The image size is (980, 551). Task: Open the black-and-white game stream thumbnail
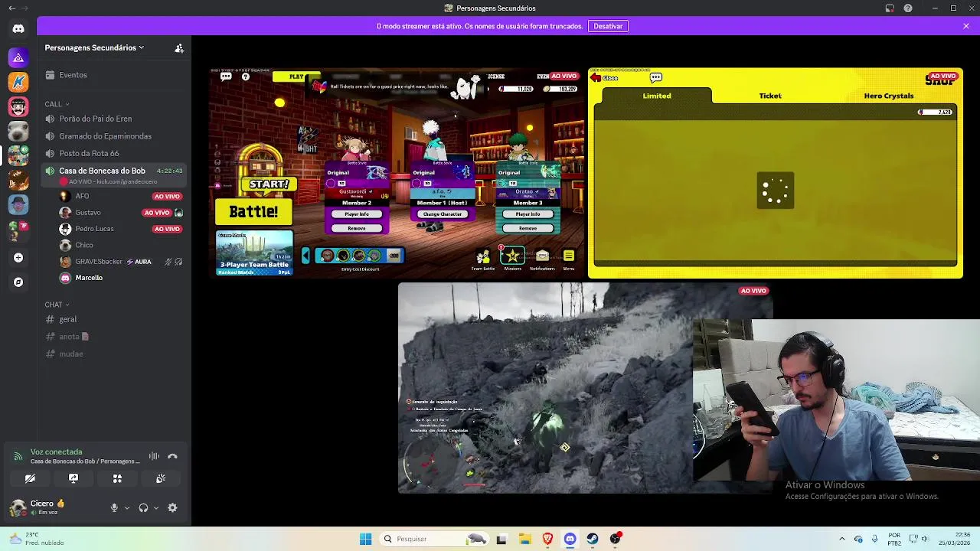(586, 388)
